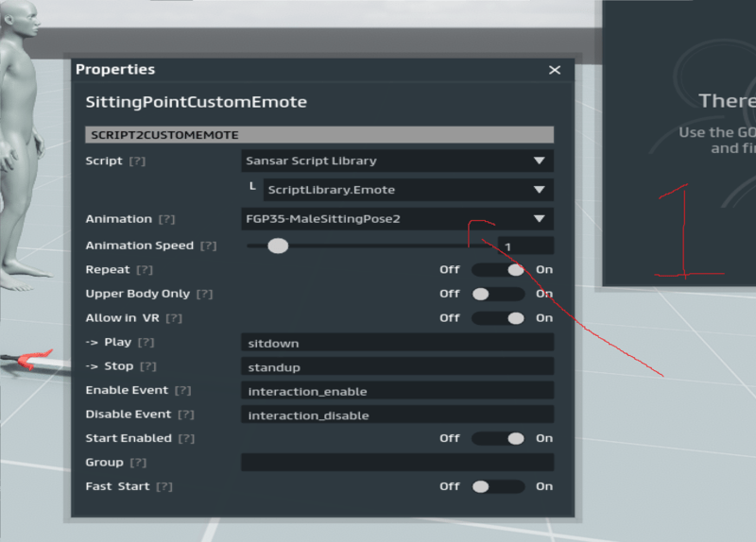The width and height of the screenshot is (756, 542).
Task: Click the help [?] icon beside Upper Body Only
Action: 204,295
